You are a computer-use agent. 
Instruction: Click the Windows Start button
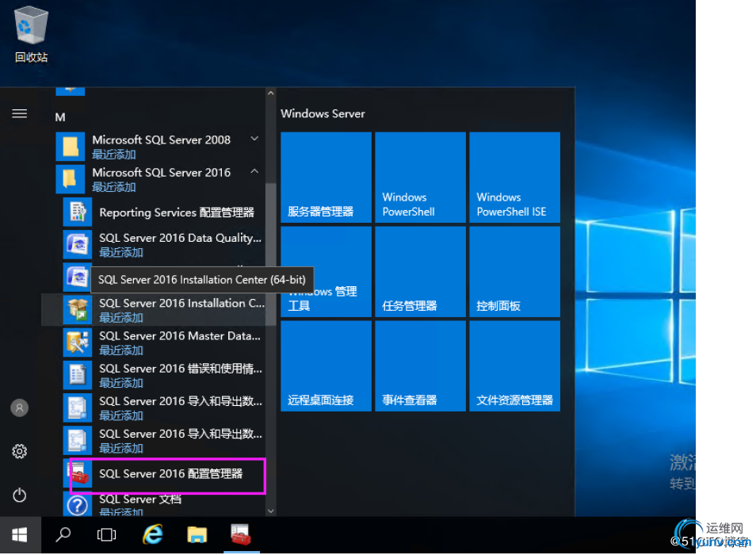[20, 534]
